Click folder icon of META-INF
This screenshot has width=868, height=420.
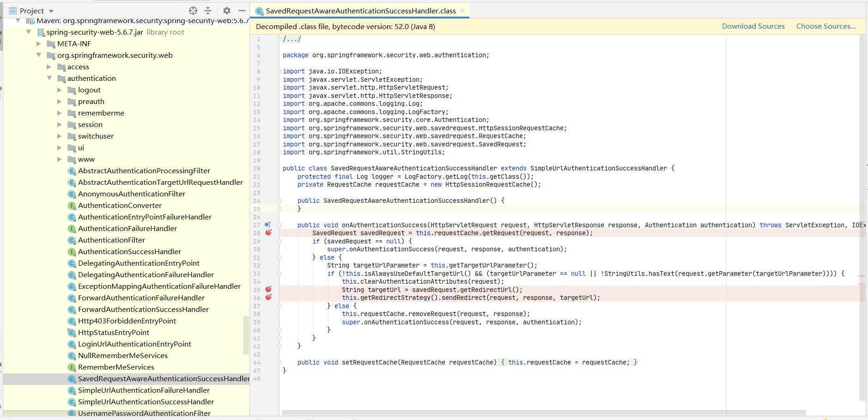(51, 44)
